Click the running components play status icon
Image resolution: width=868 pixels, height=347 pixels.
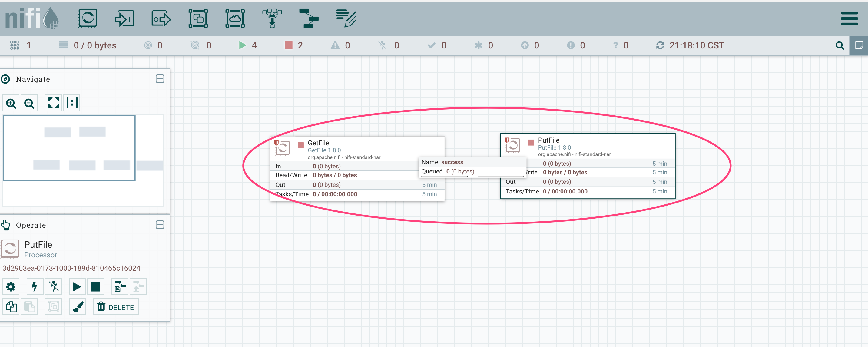(x=242, y=45)
